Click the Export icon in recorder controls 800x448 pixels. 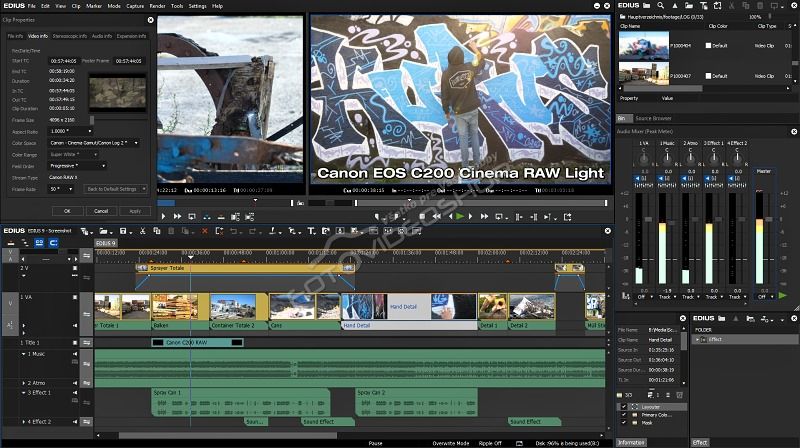(x=567, y=217)
